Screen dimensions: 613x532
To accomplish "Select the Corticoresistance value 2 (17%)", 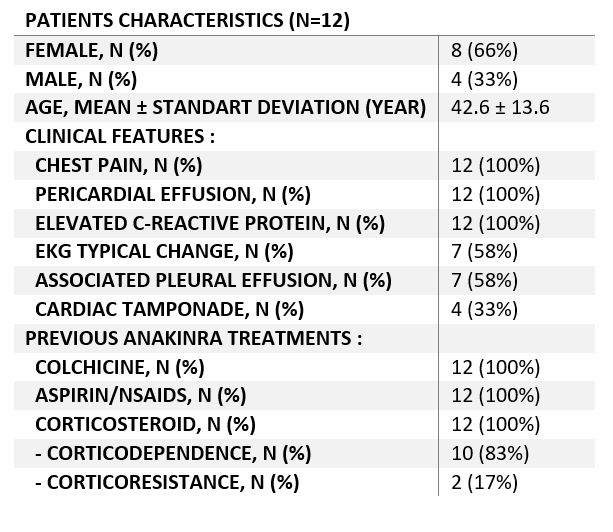I will pos(484,483).
